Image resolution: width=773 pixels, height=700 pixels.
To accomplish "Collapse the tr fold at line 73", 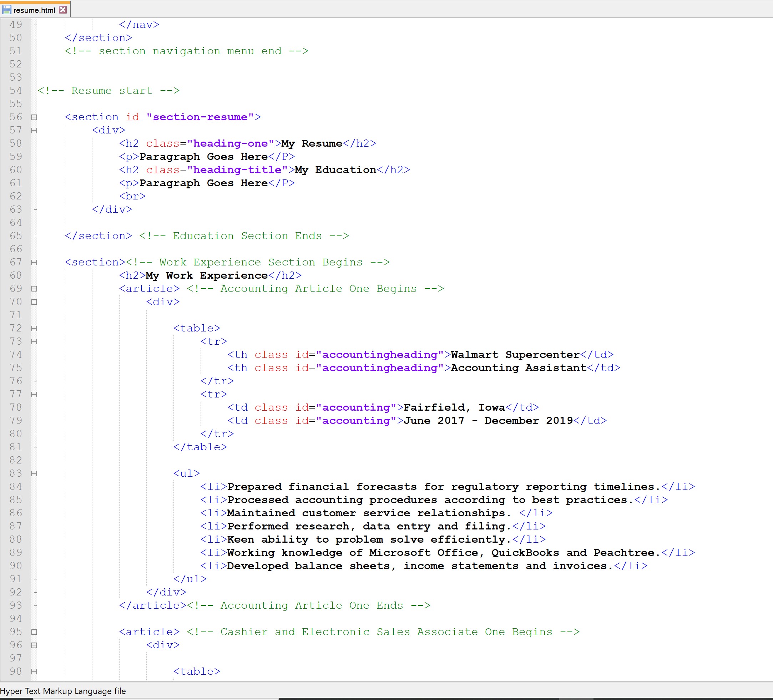I will pos(34,341).
